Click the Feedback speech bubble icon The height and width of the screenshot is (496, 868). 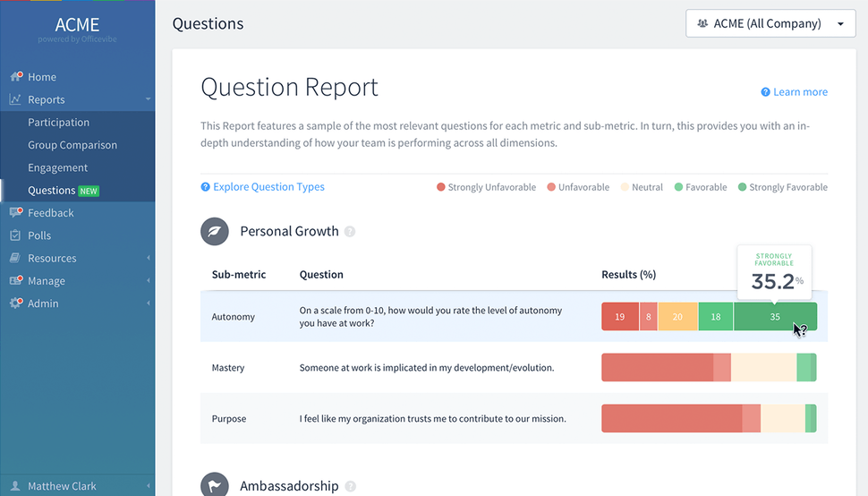(15, 212)
